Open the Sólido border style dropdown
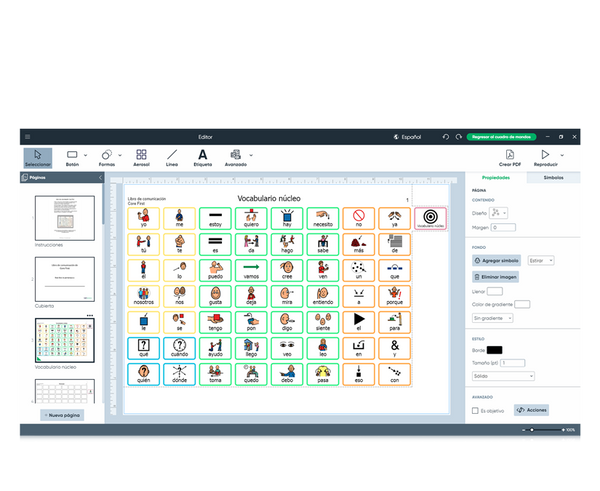The height and width of the screenshot is (491, 600). 503,376
